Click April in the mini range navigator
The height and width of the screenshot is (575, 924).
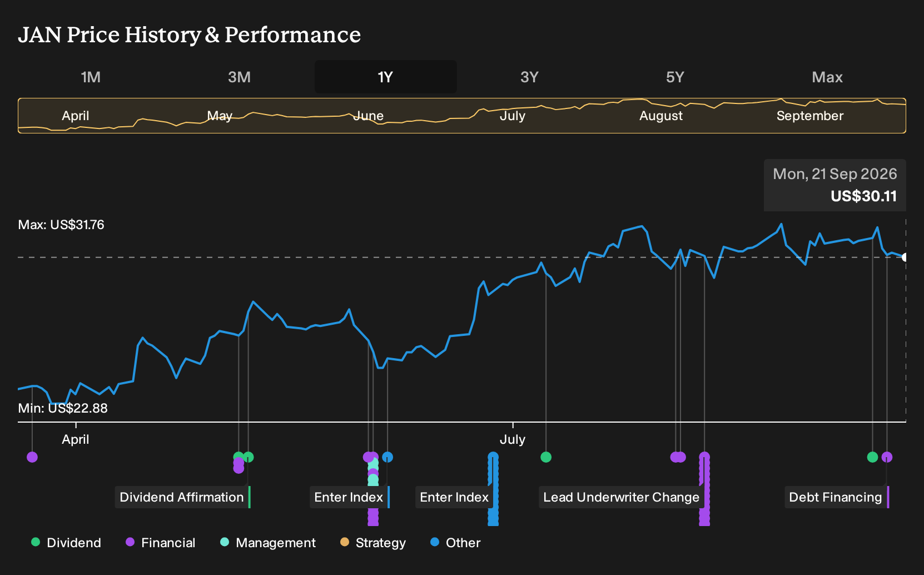[x=75, y=116]
